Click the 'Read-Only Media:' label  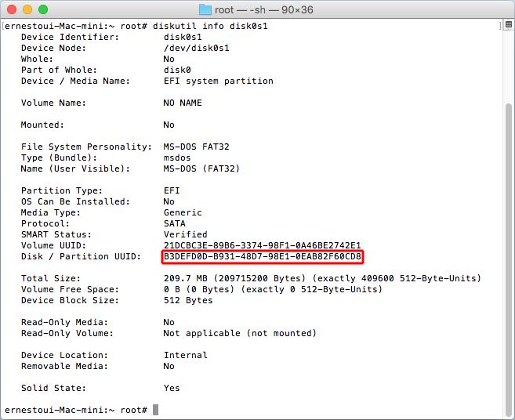[x=64, y=322]
